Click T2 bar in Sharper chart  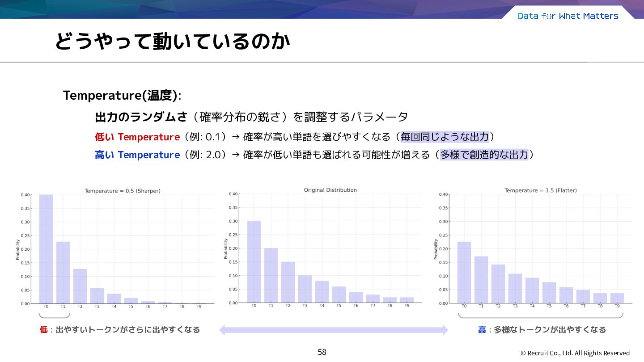coord(80,286)
